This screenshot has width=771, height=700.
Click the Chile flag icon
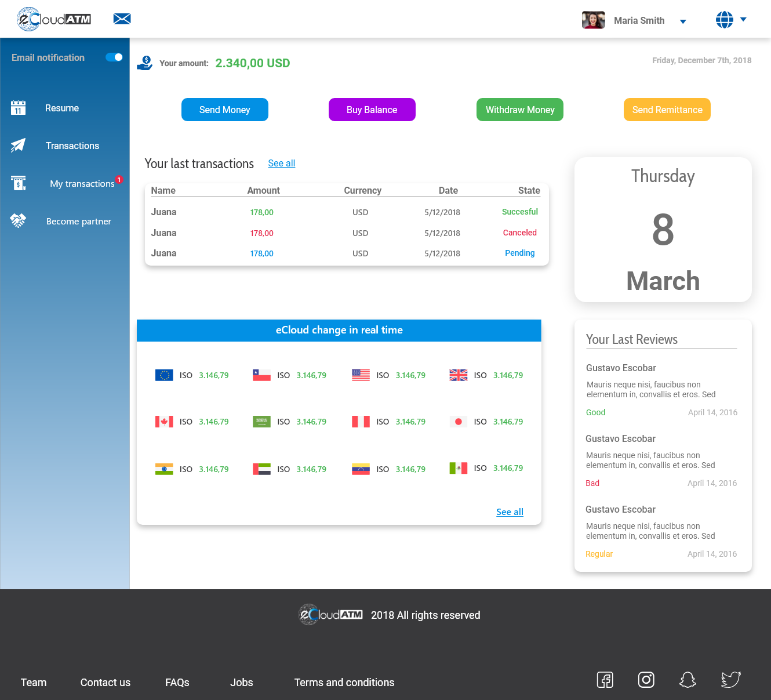(261, 375)
